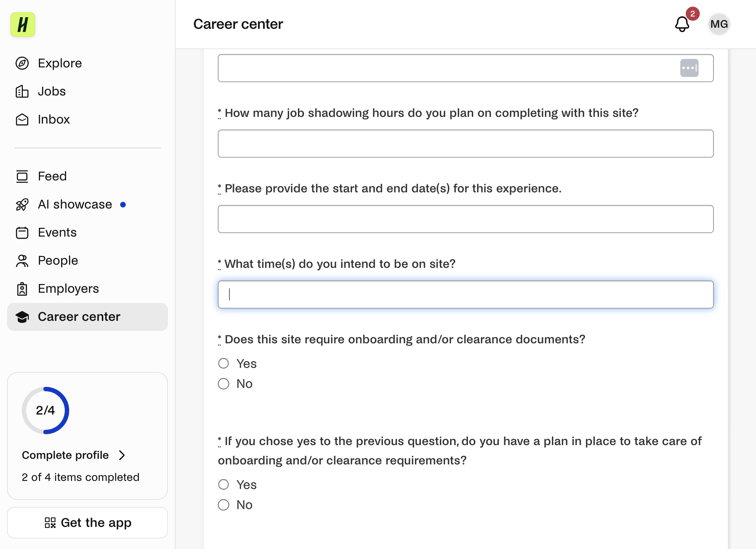The width and height of the screenshot is (756, 549).
Task: Click the Employers badge icon
Action: pos(22,289)
